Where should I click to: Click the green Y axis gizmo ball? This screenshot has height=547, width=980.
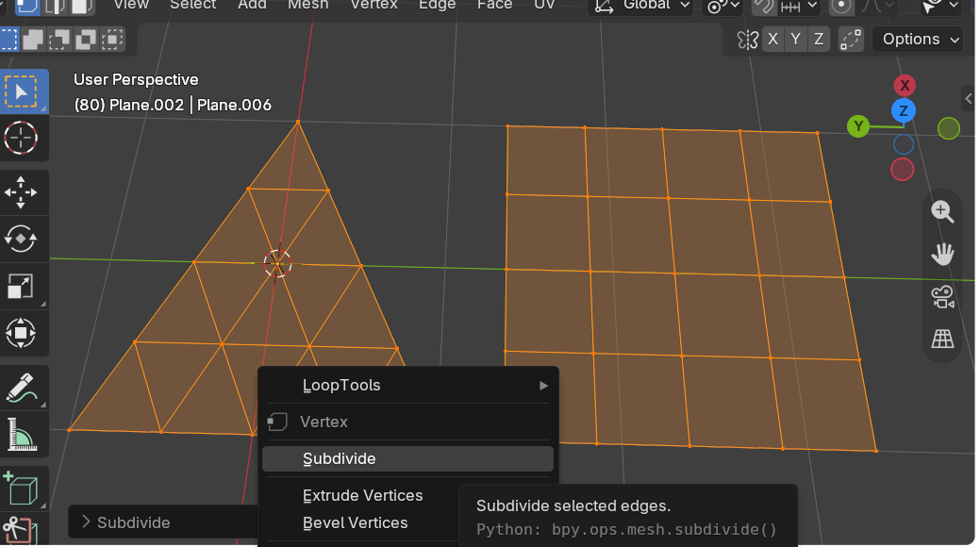(858, 127)
